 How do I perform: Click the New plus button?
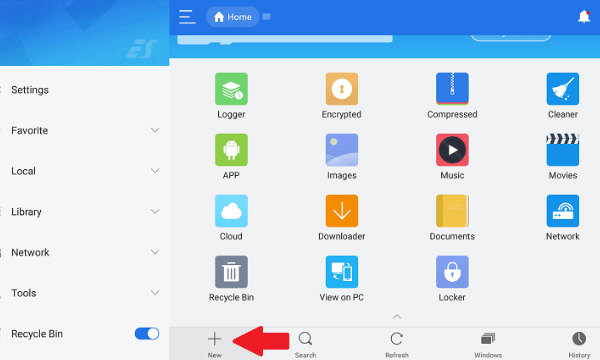(214, 344)
